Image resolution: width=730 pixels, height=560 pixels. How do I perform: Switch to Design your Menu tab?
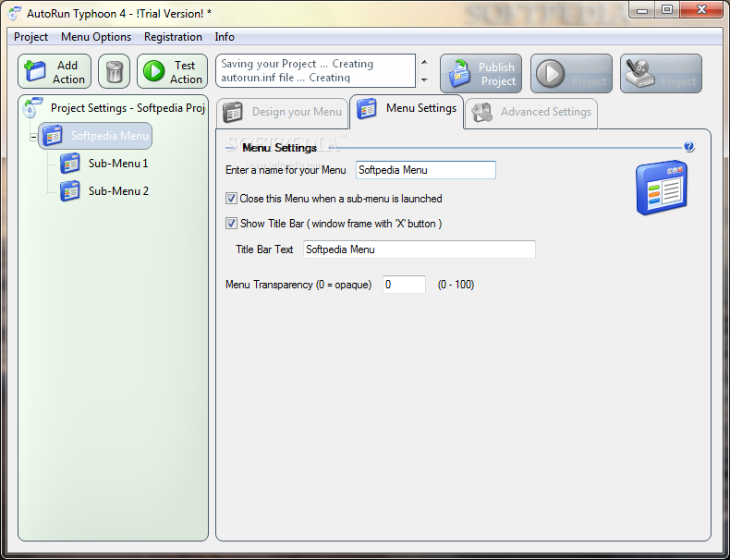282,113
